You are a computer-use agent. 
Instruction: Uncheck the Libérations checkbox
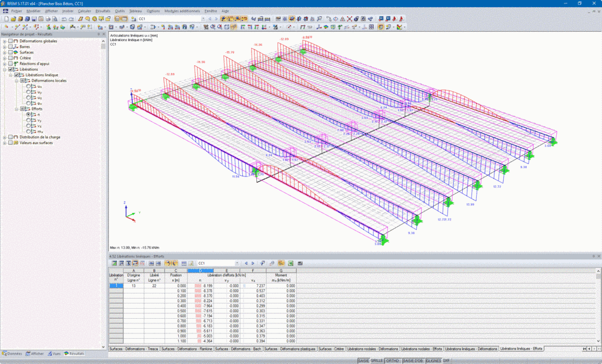11,69
